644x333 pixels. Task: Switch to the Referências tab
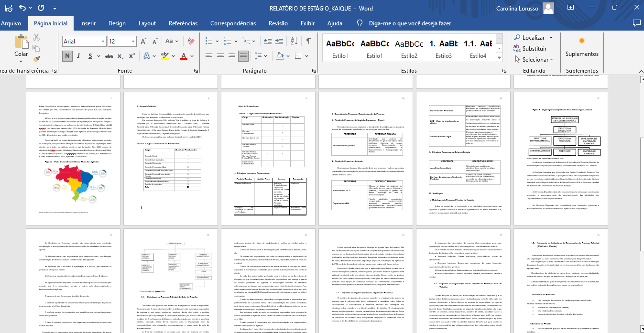(183, 23)
